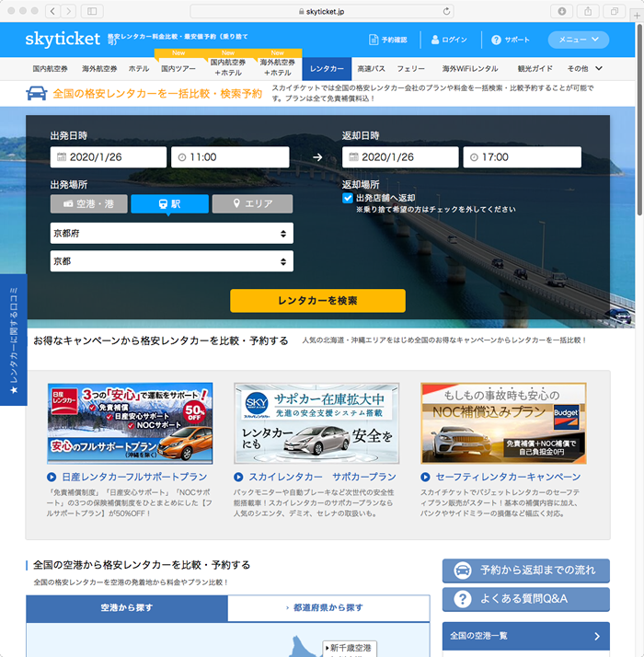The width and height of the screenshot is (644, 657).
Task: Click the Safari forward navigation arrow
Action: (68, 11)
